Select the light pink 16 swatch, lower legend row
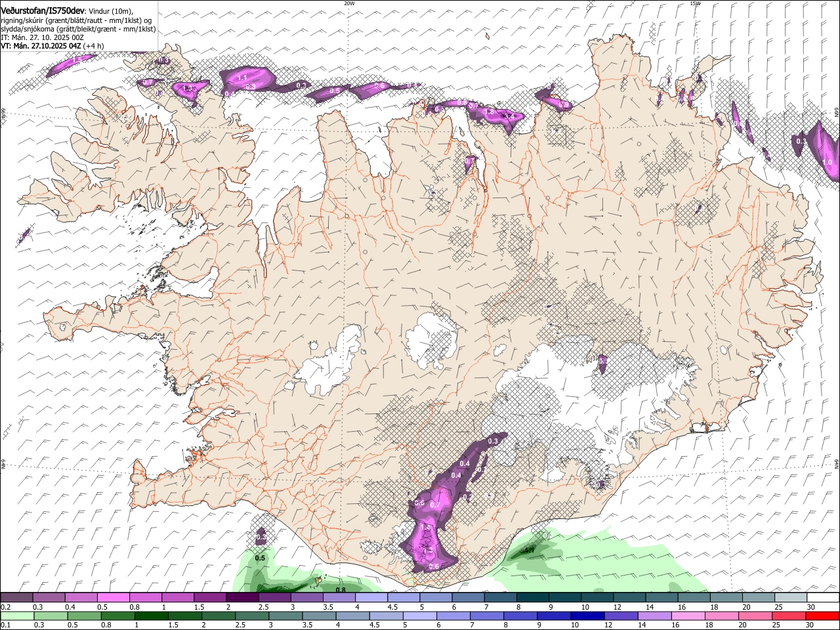This screenshot has height=630, width=840. pyautogui.click(x=688, y=616)
